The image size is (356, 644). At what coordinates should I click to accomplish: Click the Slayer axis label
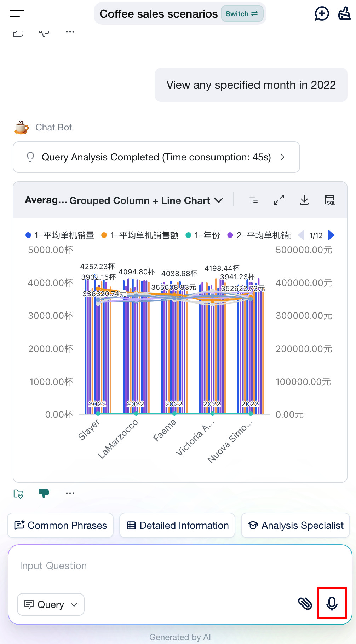click(88, 429)
